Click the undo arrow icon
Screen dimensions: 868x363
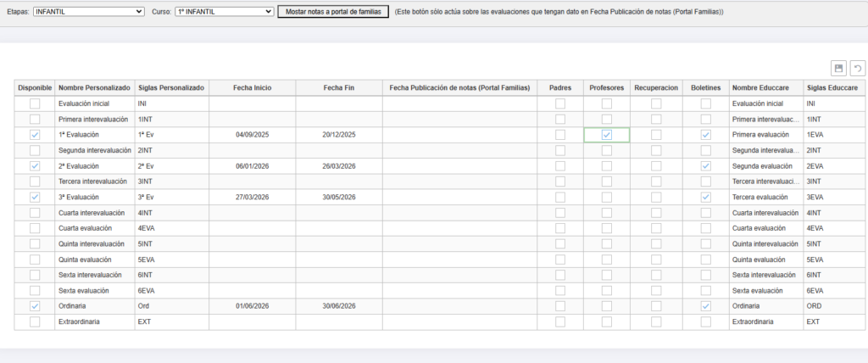click(857, 69)
